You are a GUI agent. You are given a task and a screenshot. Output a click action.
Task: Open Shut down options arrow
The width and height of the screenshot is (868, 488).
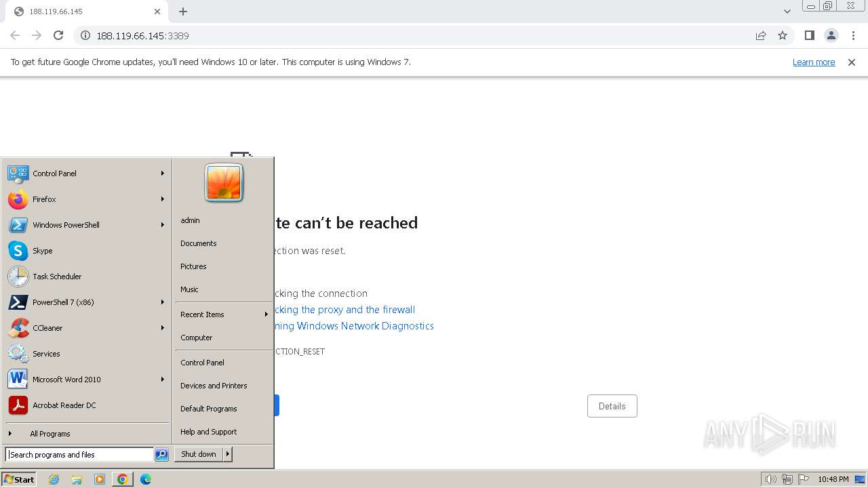pos(228,454)
